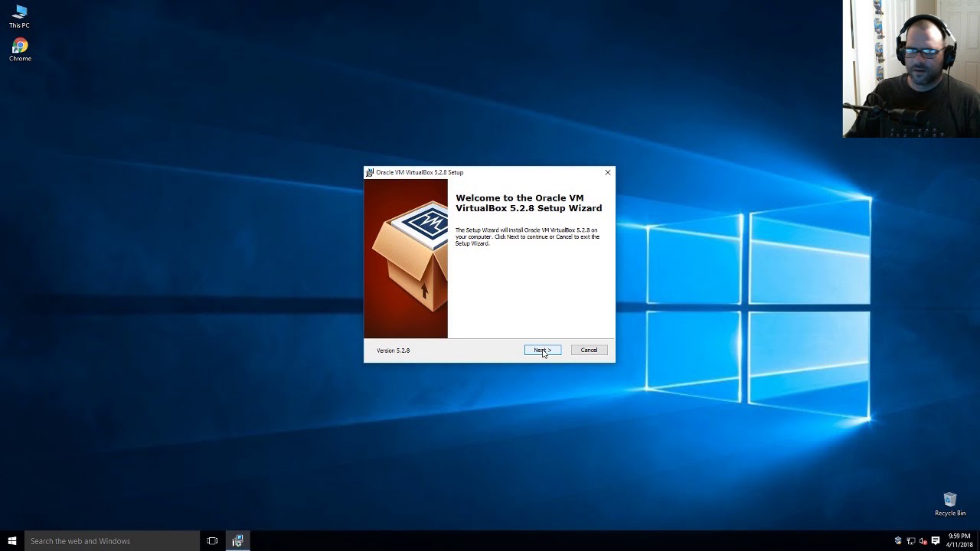The width and height of the screenshot is (980, 551).
Task: Open the network status tray icon
Action: [x=911, y=541]
